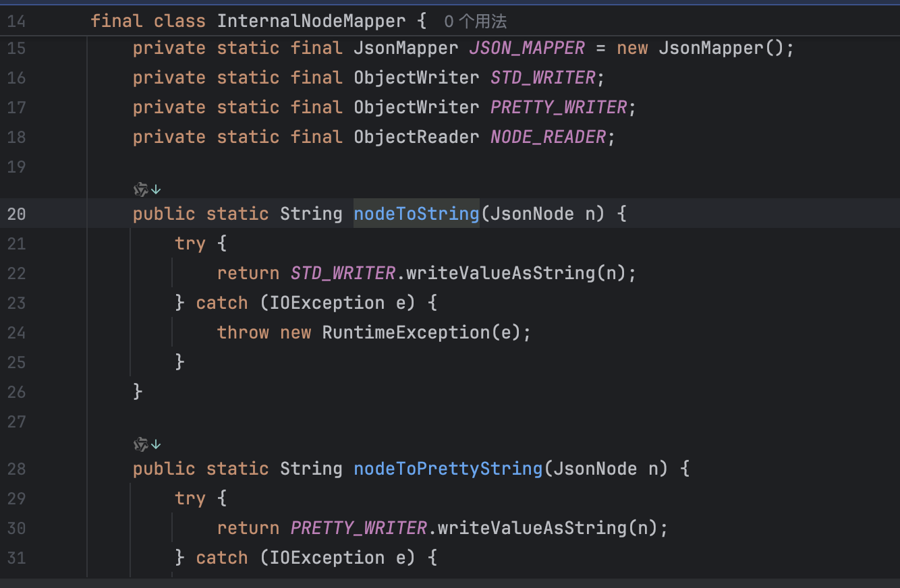This screenshot has width=900, height=588.
Task: Click line number 28 in the gutter
Action: 16,469
